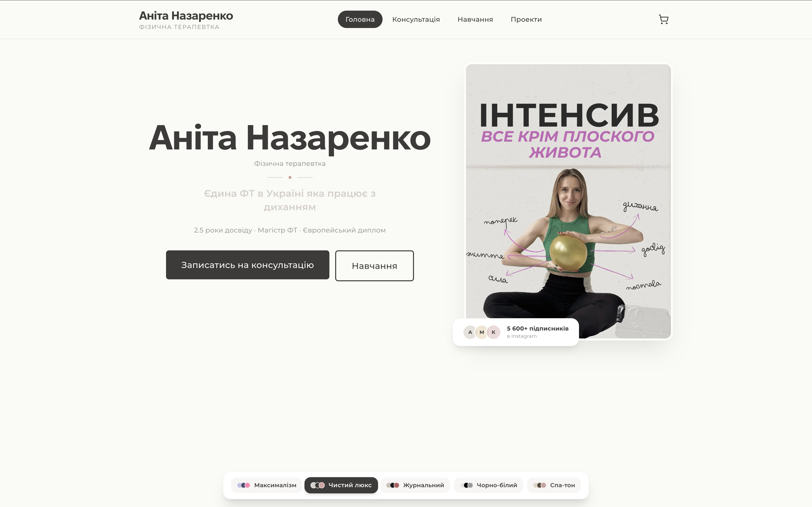Open the Навчання nav item in header
Image resolution: width=812 pixels, height=507 pixels.
(475, 20)
